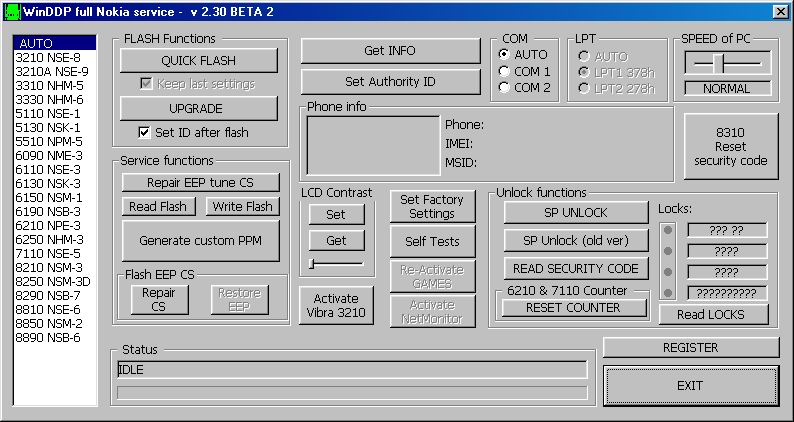Image resolution: width=794 pixels, height=422 pixels.
Task: Toggle Set ID after flash checkbox
Action: pyautogui.click(x=144, y=133)
